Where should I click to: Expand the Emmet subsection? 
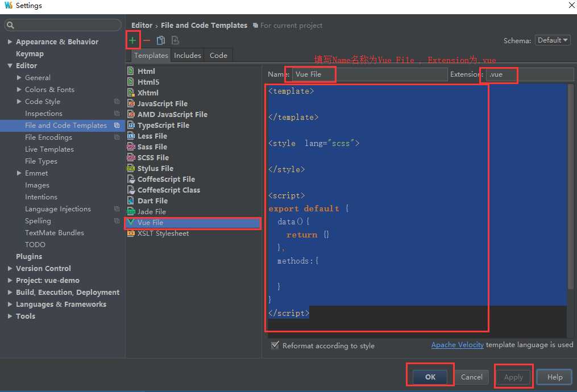19,173
